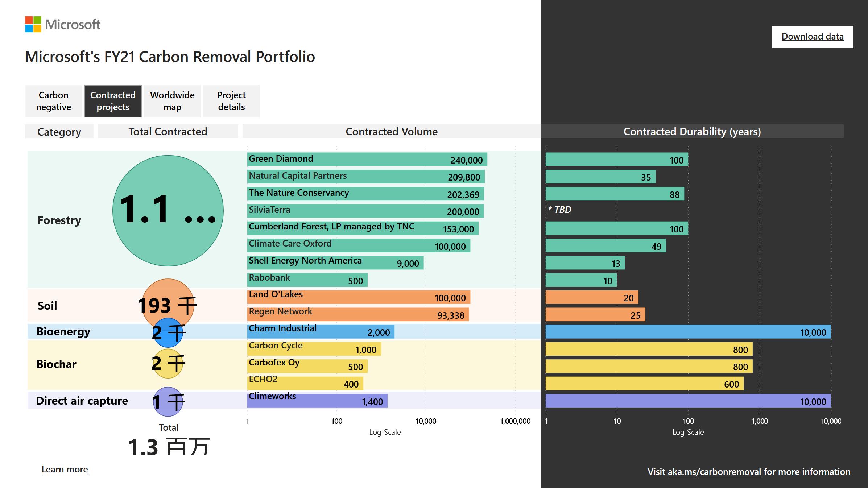Click the Climate Care Oxford bar

359,245
